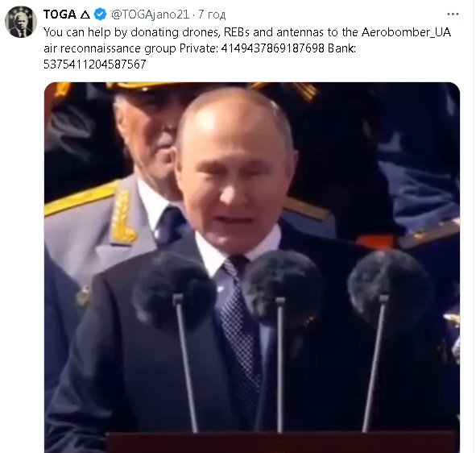The image size is (476, 453).
Task: Open the @TOGAjano21 handle link
Action: pyautogui.click(x=151, y=15)
